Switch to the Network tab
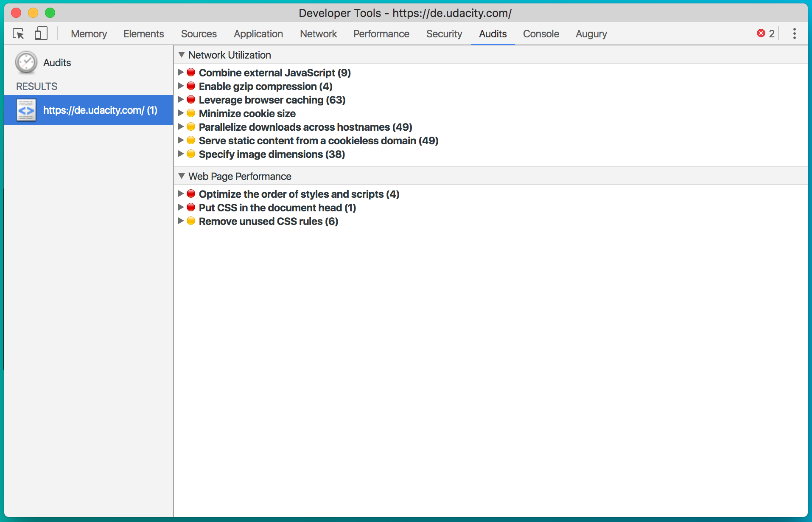Screen dimensions: 812x522 coord(318,34)
